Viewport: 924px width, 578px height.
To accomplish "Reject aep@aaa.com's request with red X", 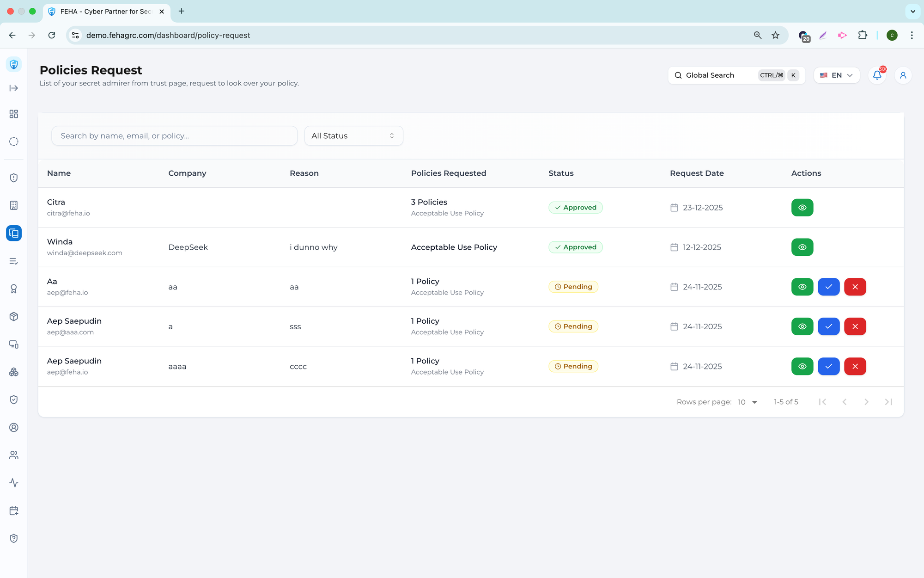I will tap(855, 326).
